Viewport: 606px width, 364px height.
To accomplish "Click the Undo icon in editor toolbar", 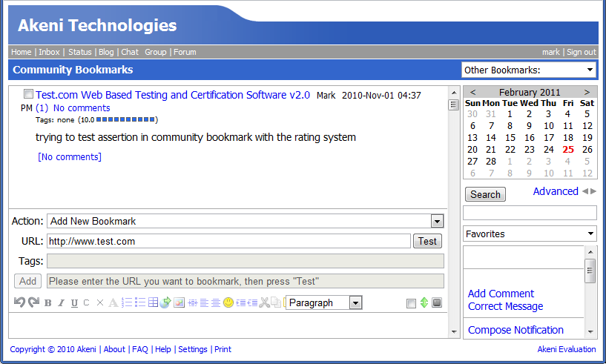I will (x=20, y=302).
